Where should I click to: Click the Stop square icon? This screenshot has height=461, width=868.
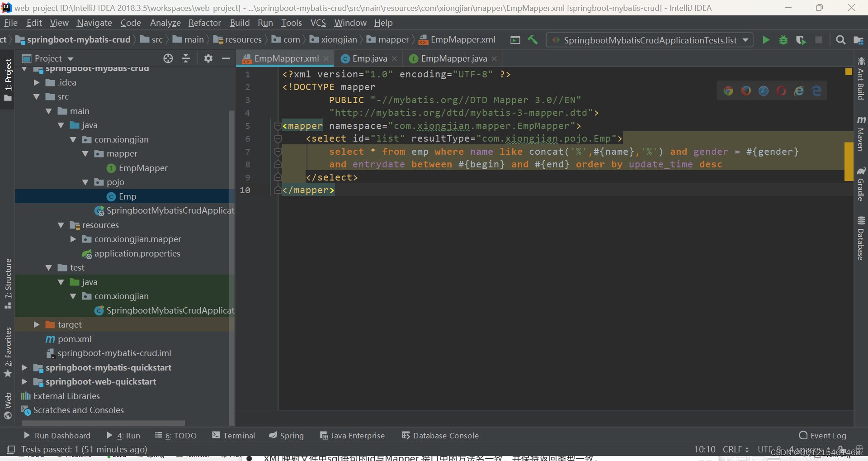click(x=818, y=40)
